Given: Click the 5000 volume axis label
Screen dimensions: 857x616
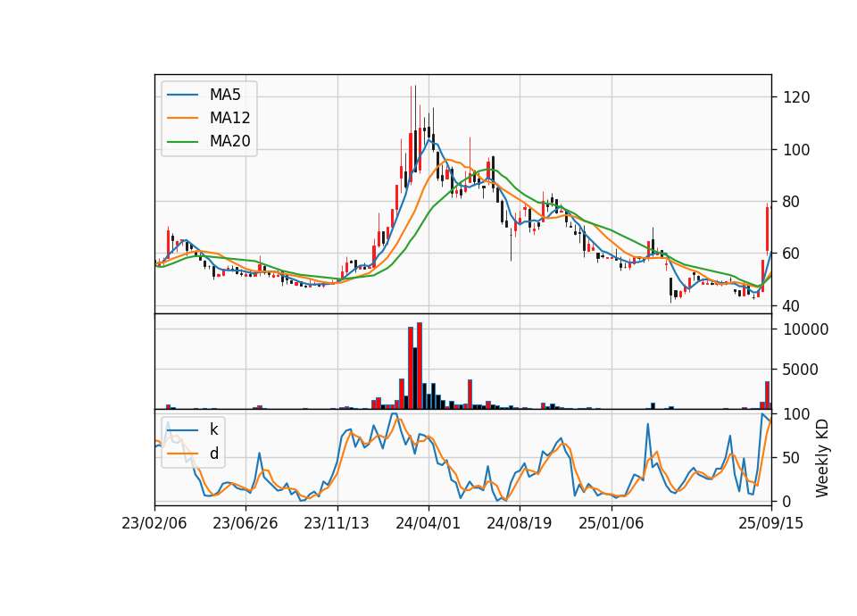Looking at the screenshot, I should pyautogui.click(x=801, y=370).
